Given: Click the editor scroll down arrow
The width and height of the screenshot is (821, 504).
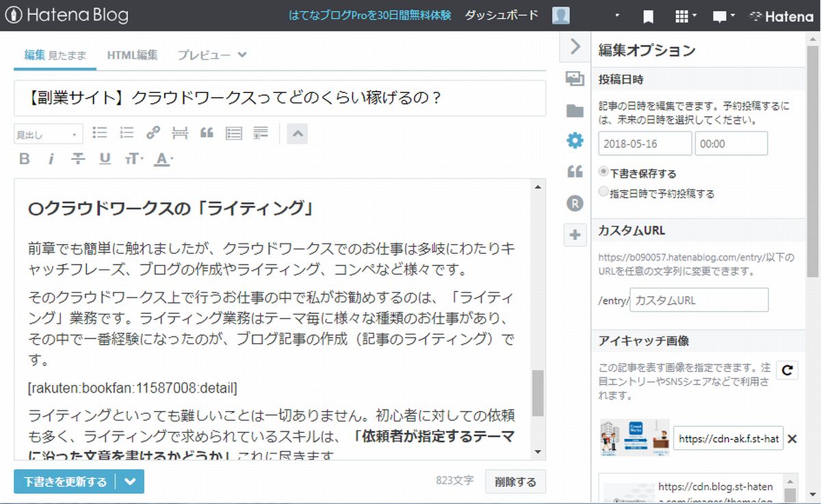Looking at the screenshot, I should pos(538,452).
